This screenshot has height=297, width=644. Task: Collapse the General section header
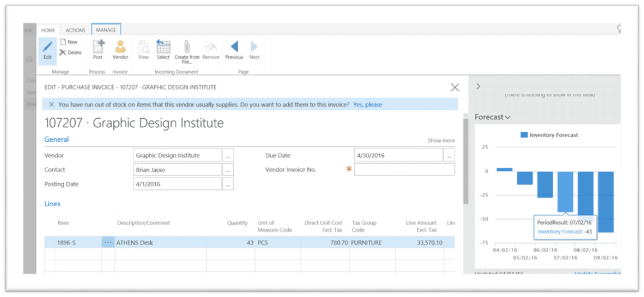point(56,140)
